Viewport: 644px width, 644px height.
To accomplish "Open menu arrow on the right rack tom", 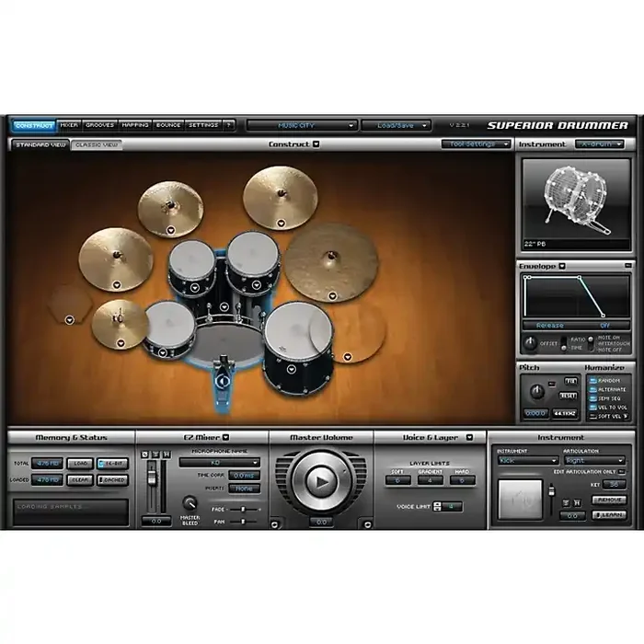I will pyautogui.click(x=257, y=284).
